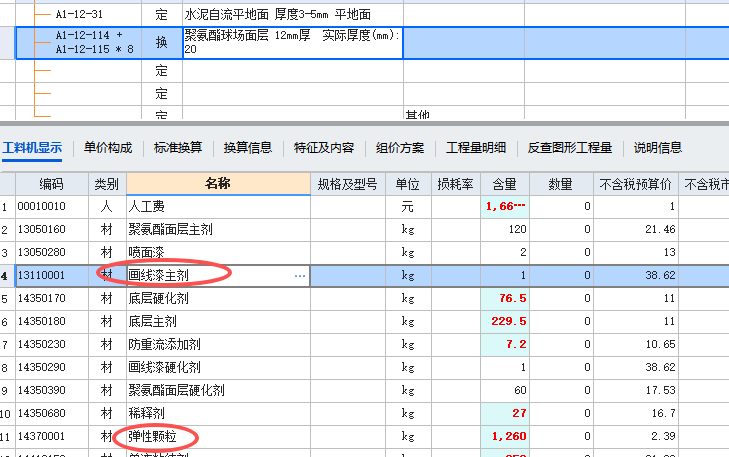729x457 pixels.
Task: Switch to the 组价方案 tab
Action: click(400, 148)
